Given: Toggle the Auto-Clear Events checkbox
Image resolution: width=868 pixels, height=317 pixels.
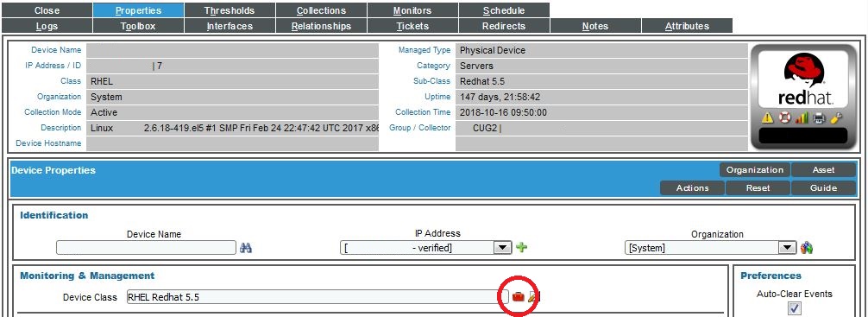Looking at the screenshot, I should tap(795, 308).
